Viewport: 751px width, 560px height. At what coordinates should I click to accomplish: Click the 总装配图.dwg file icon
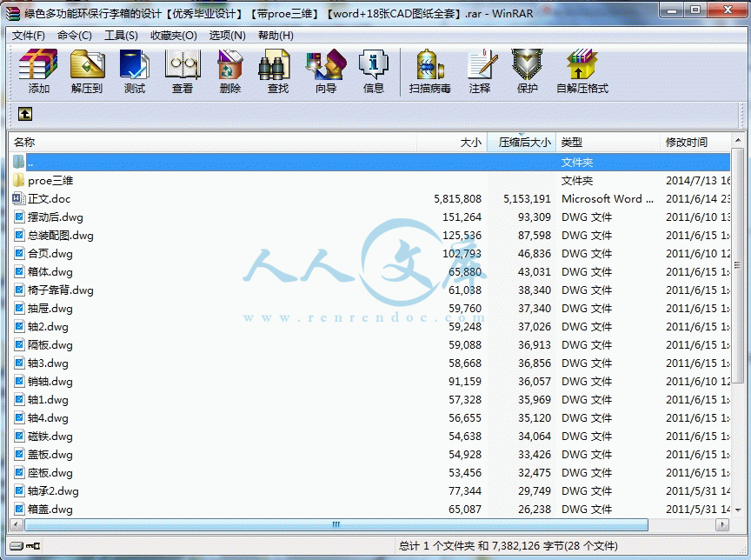18,235
